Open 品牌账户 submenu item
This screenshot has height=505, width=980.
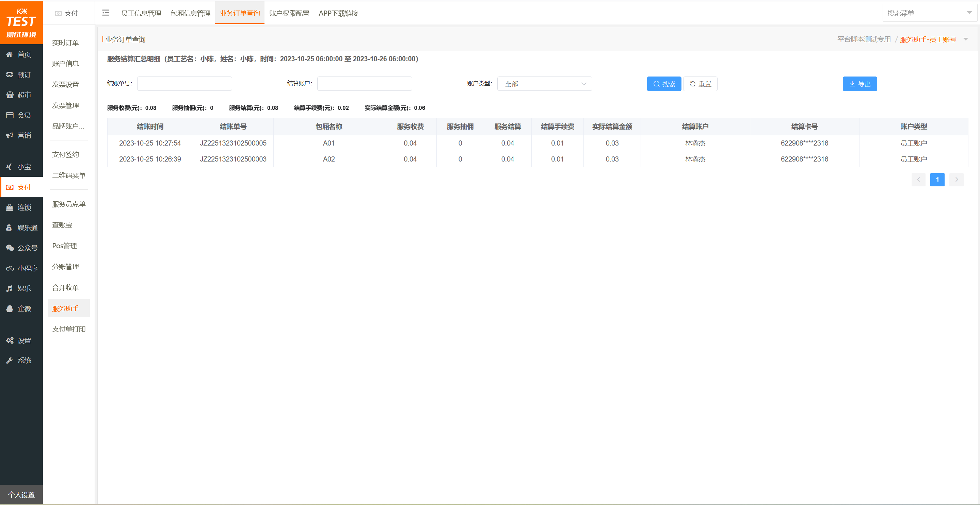(69, 126)
